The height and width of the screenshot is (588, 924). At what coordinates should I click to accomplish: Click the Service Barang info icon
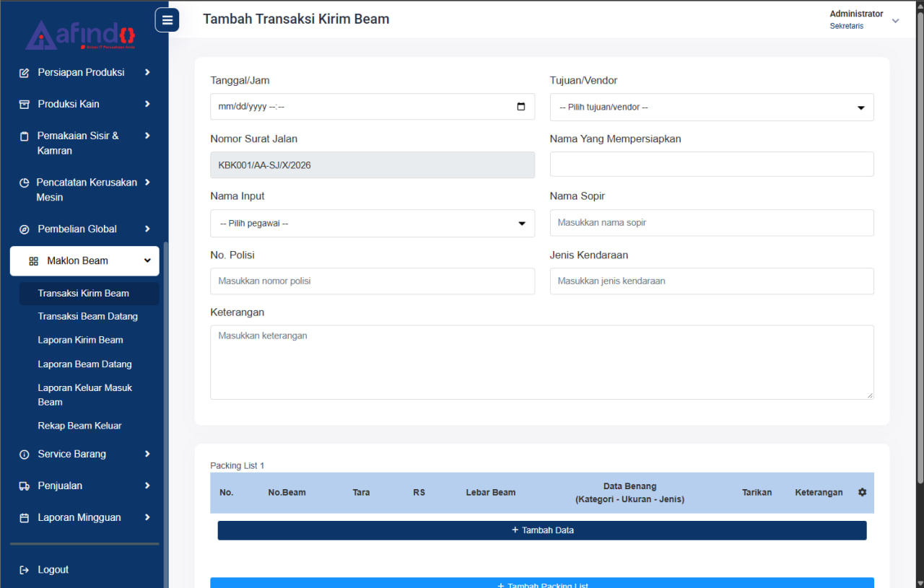24,455
